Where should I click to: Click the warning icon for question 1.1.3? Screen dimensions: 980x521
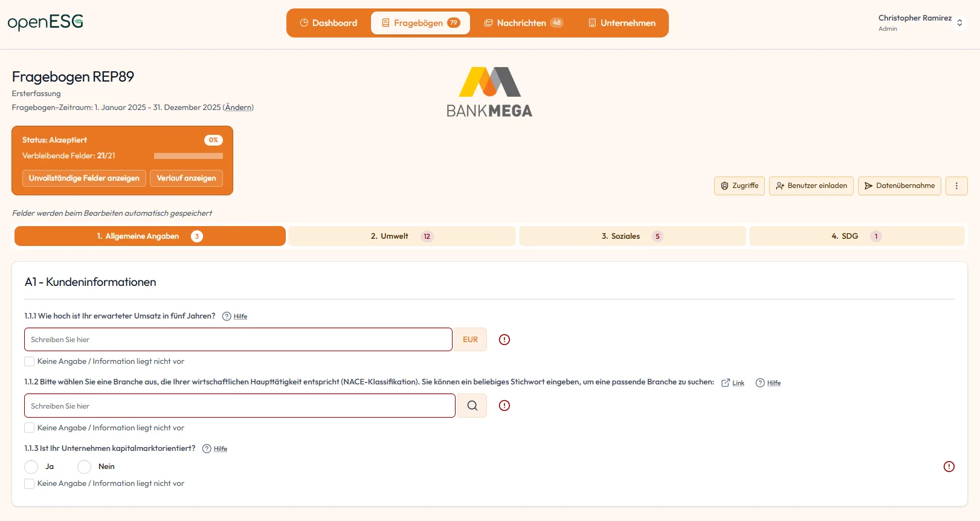(949, 467)
